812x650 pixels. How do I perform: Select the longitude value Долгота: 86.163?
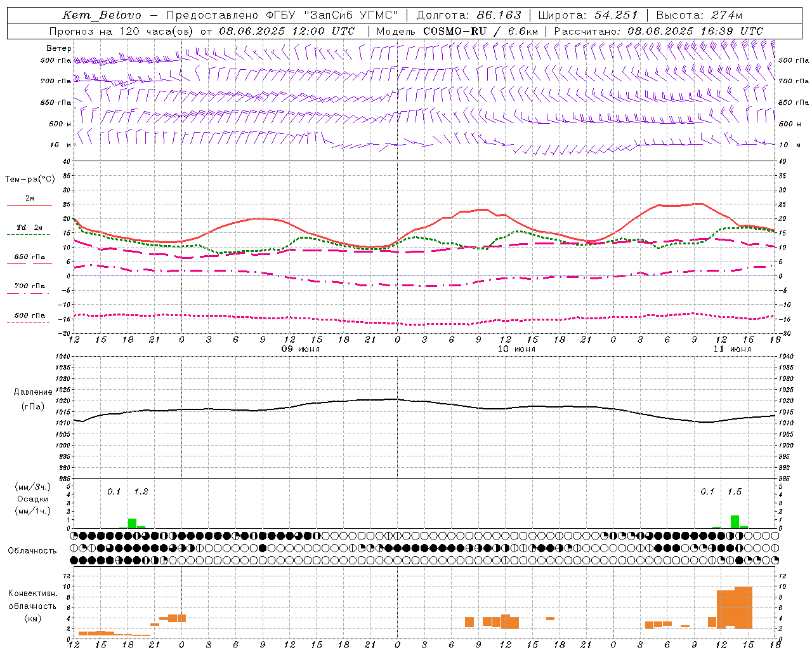[469, 15]
